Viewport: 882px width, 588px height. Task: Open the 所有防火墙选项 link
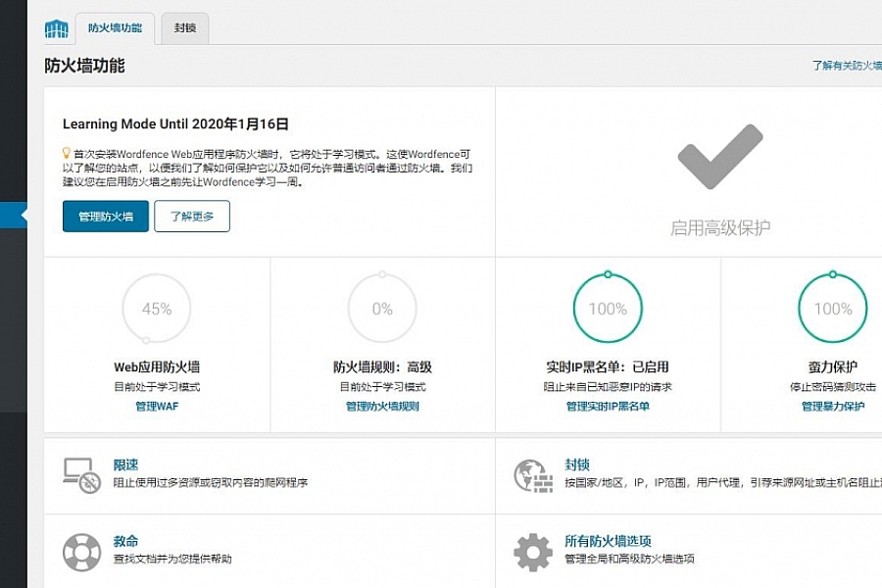point(608,541)
